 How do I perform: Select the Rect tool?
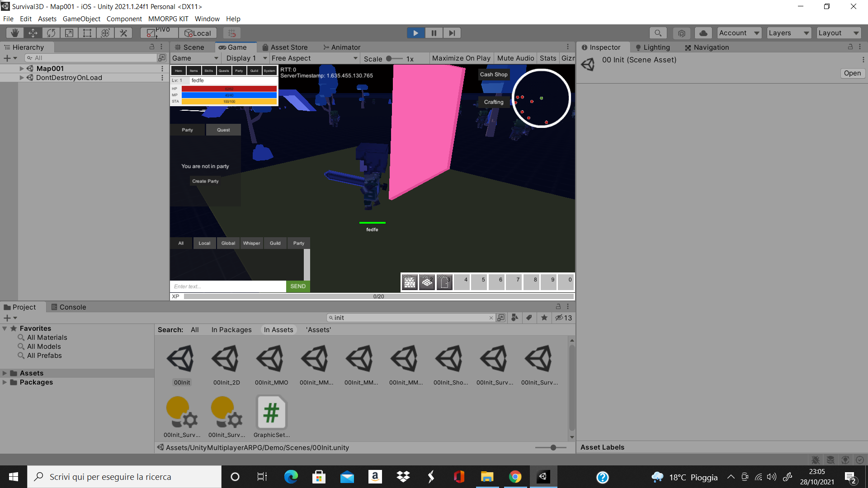coord(87,33)
